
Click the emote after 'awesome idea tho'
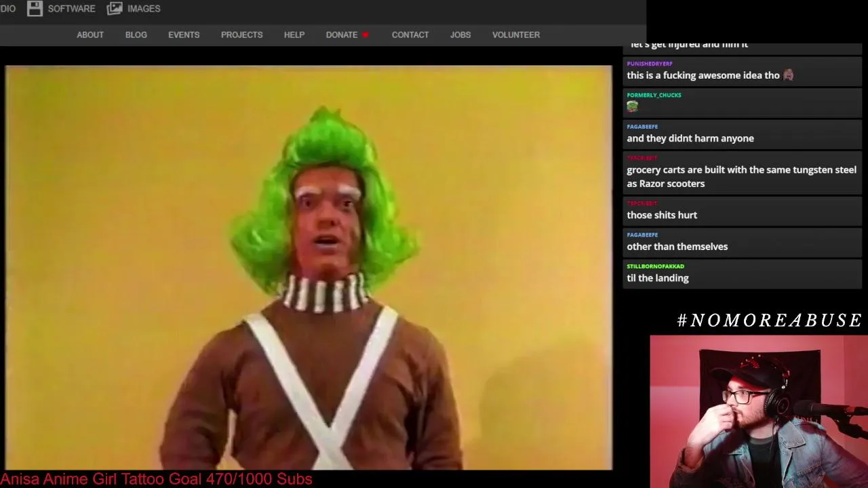click(x=788, y=75)
